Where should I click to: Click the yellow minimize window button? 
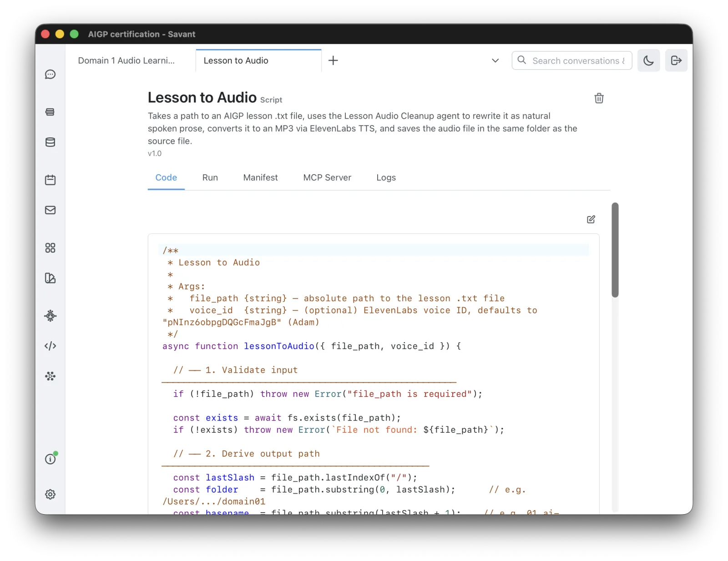60,34
